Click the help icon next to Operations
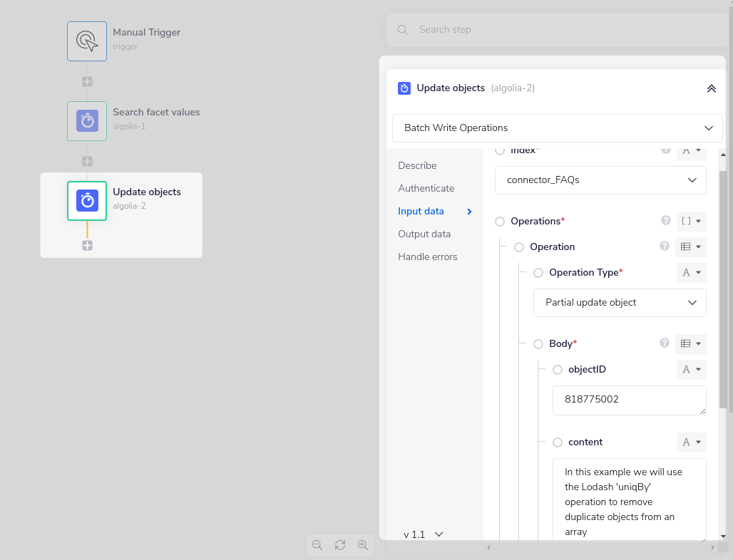 665,221
